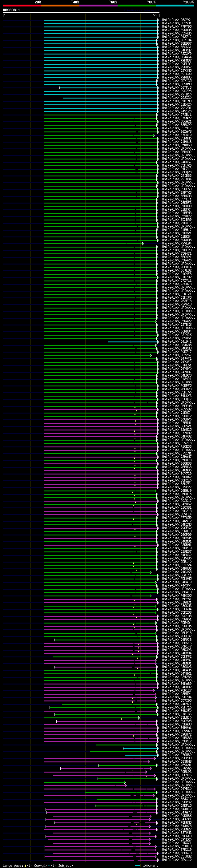Click the UniRef100_Q59GN1 label
Screen dimensions: 197x868
point(177,765)
